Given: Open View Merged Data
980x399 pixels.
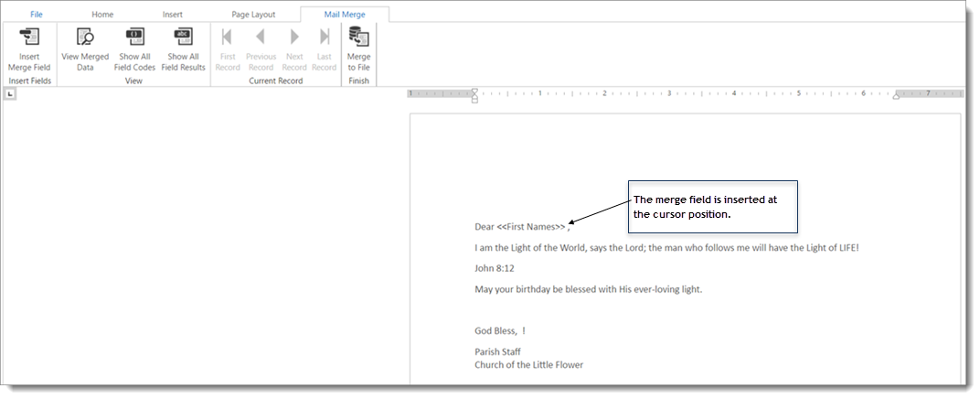Looking at the screenshot, I should [85, 49].
